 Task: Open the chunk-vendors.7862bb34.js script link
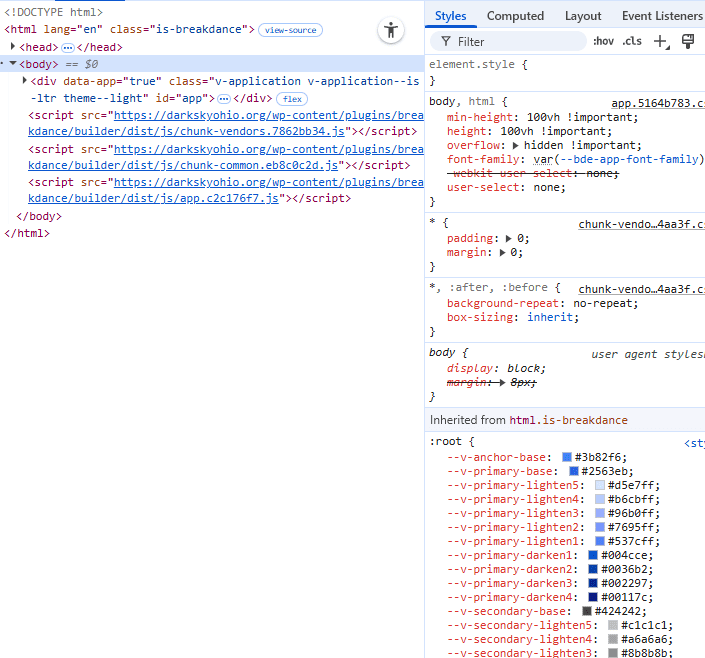pos(186,132)
